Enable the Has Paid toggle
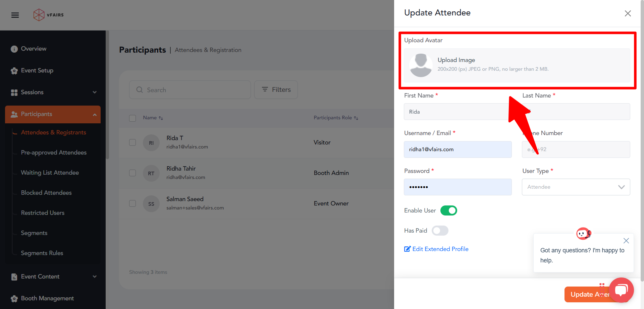Screen dimensions: 644x309 [440, 231]
